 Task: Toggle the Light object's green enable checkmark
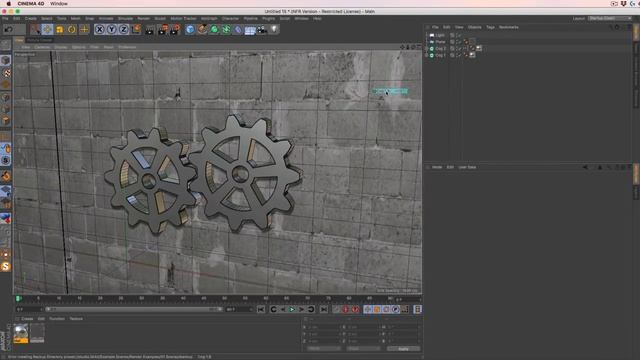(x=460, y=36)
